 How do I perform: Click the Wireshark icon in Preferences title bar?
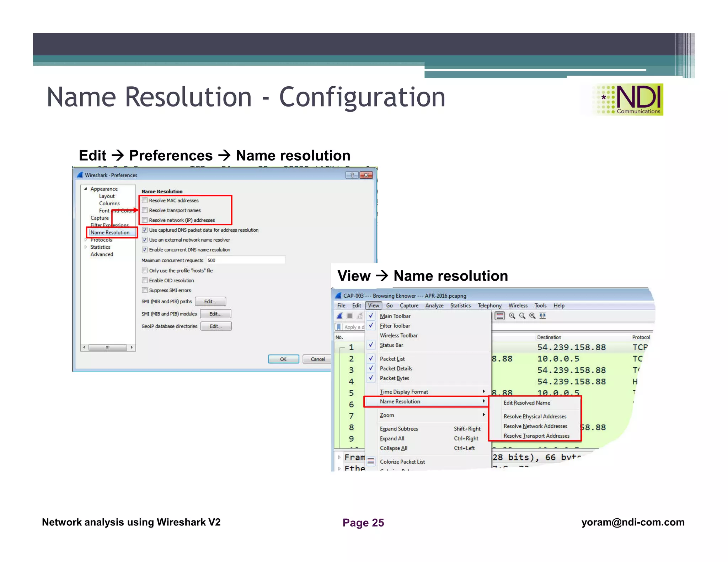(80, 175)
